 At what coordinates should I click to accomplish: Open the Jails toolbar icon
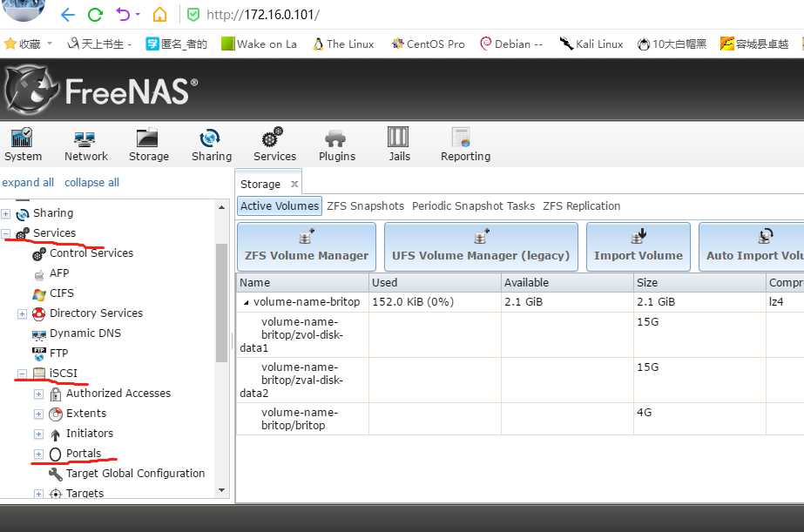(x=399, y=145)
